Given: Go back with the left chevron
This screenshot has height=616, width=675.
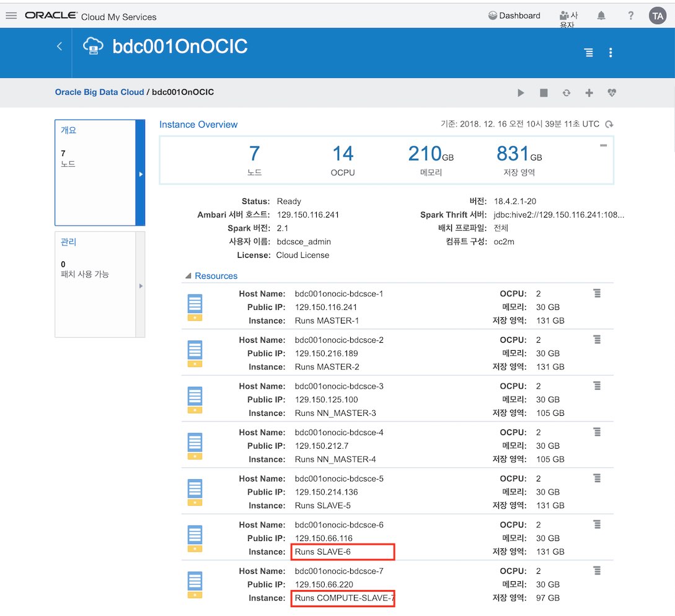Looking at the screenshot, I should pos(60,46).
